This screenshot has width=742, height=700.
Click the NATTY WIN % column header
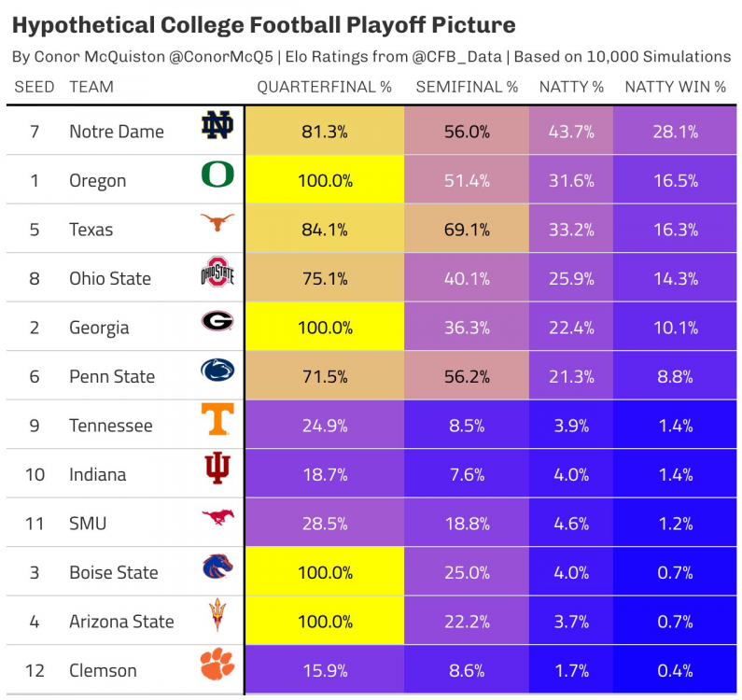(675, 87)
